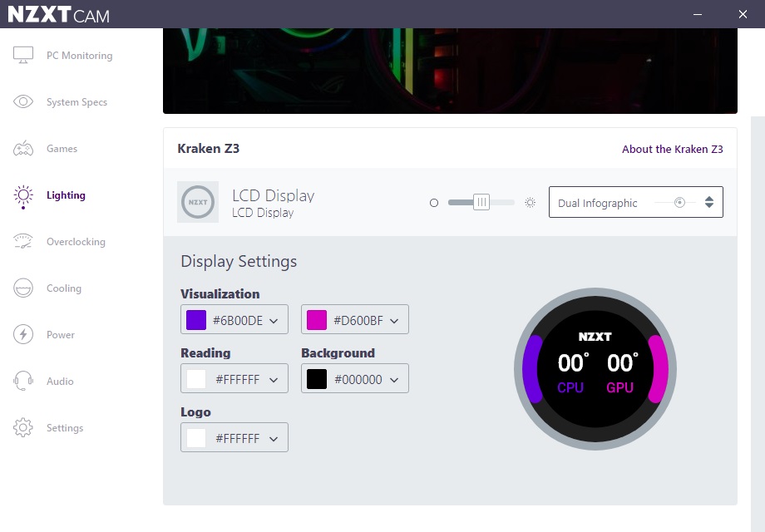Open the Settings label in sidebar
Viewport: 765px width, 532px height.
pos(65,427)
